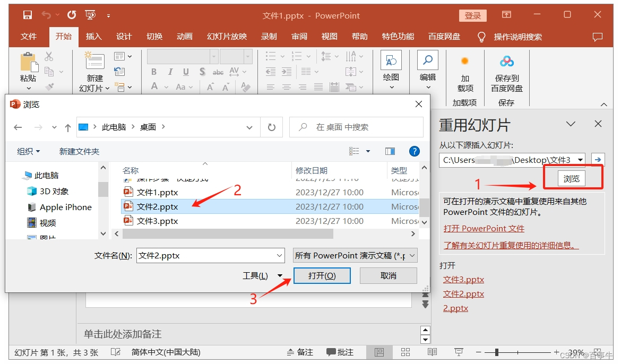621x364 pixels.
Task: Click the Editing (编辑) magnifier icon
Action: (428, 60)
